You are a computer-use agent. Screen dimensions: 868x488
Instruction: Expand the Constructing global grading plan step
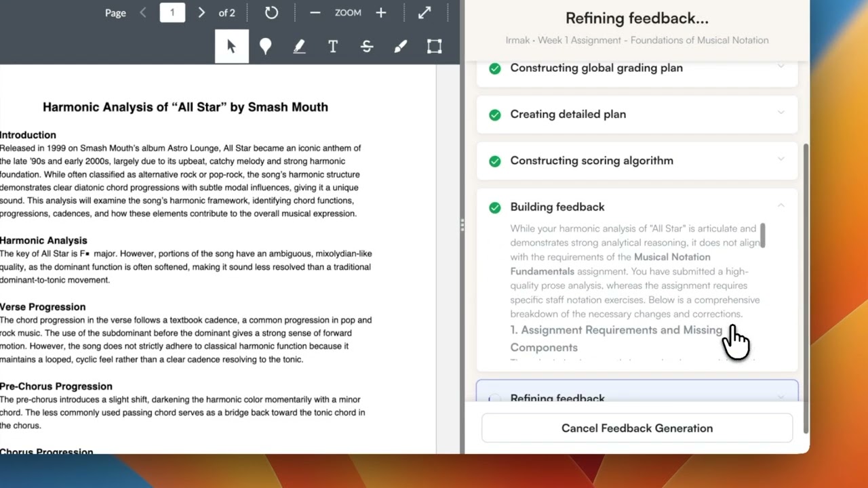[x=781, y=67]
